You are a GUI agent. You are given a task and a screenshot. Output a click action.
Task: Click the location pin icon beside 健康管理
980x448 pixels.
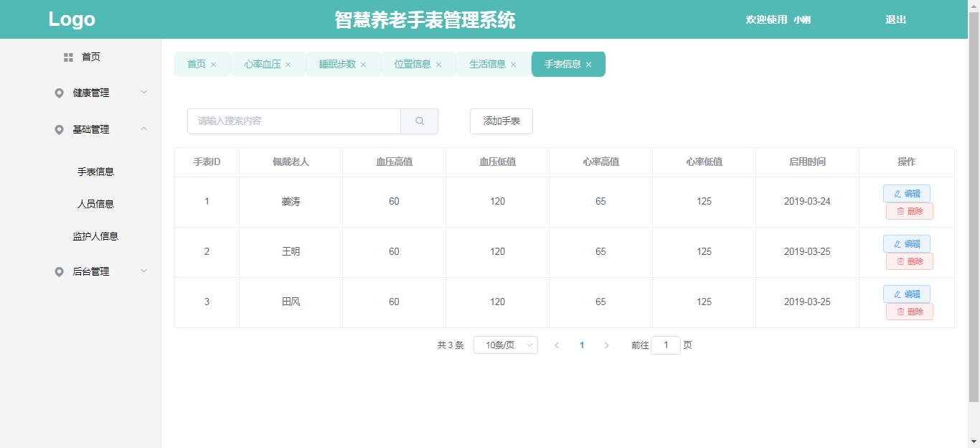[x=59, y=93]
